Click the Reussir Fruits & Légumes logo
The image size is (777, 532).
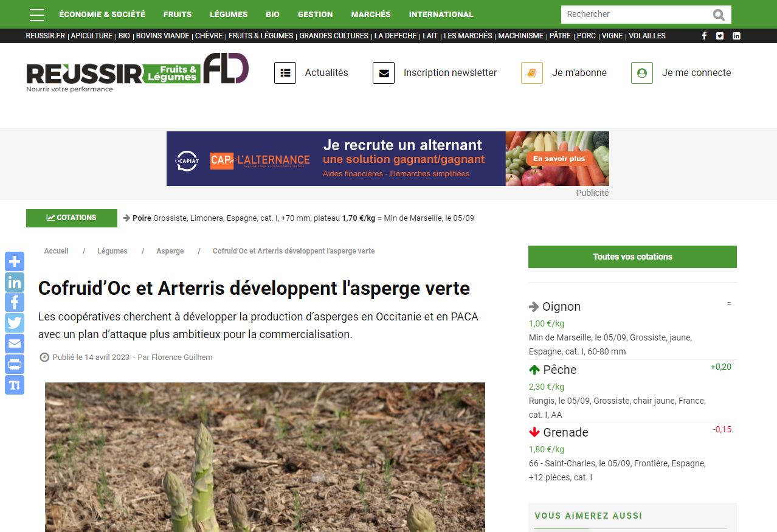[137, 72]
